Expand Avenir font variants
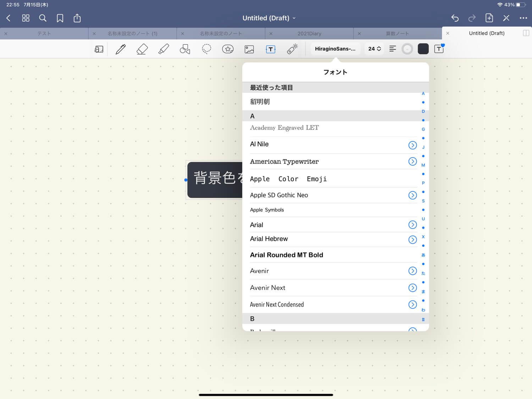The height and width of the screenshot is (399, 532). [x=412, y=271]
